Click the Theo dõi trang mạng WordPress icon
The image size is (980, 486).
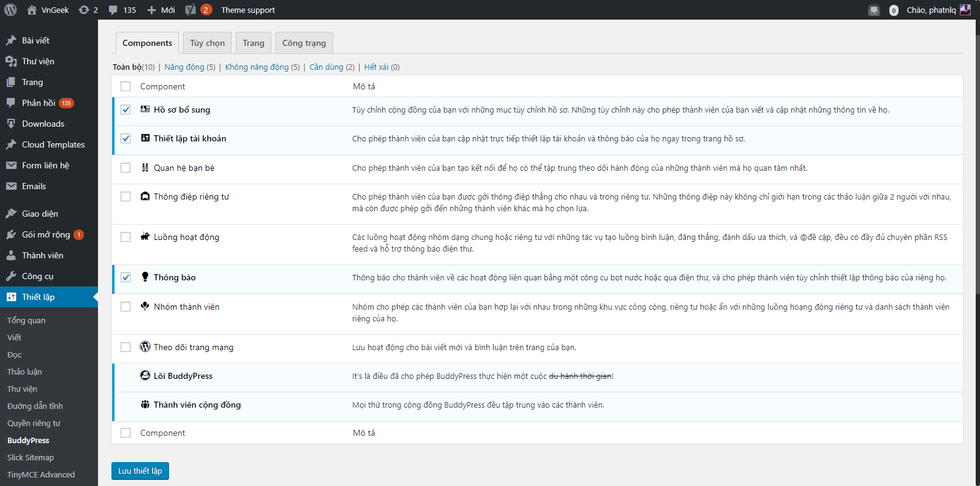145,346
